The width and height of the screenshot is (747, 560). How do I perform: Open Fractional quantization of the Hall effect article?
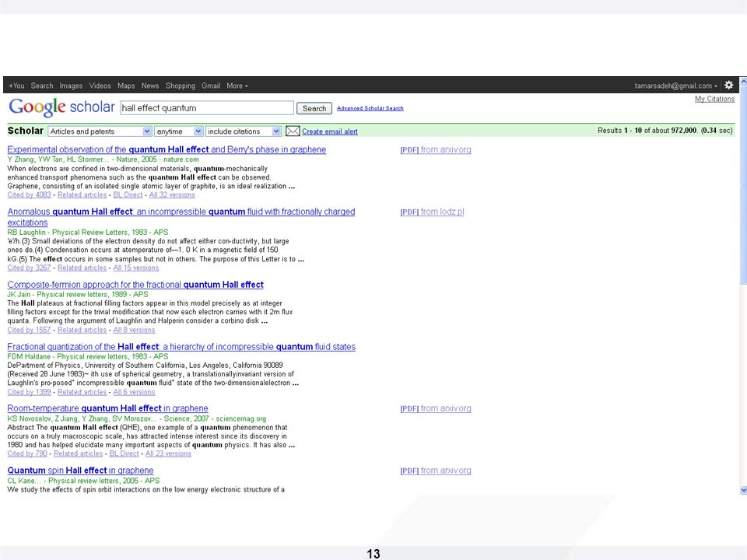pos(181,347)
